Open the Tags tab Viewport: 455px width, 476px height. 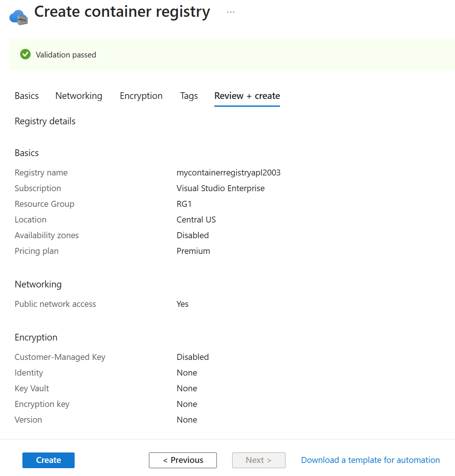click(x=188, y=96)
